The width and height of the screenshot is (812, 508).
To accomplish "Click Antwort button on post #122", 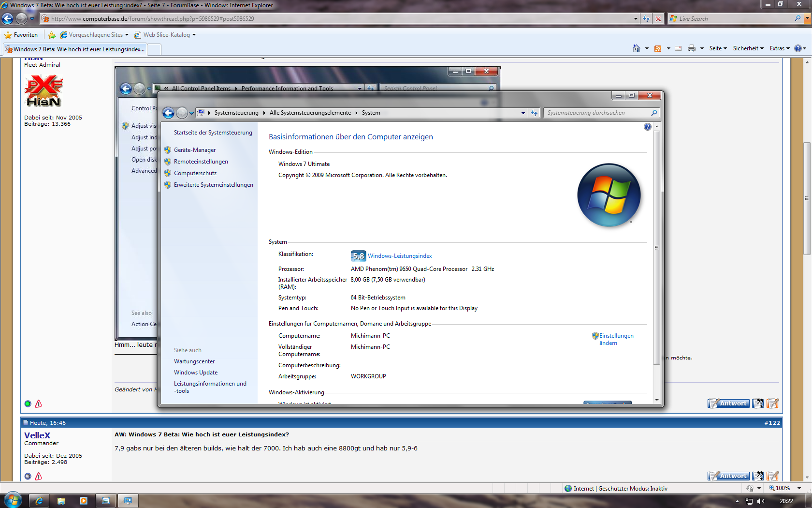I will click(729, 476).
